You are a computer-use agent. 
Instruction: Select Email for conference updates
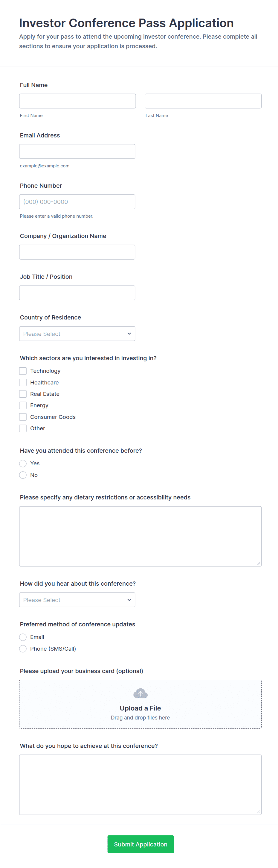click(x=23, y=637)
